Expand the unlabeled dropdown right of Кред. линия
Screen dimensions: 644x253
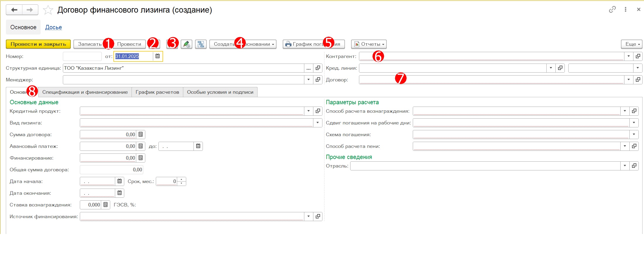[x=638, y=68]
